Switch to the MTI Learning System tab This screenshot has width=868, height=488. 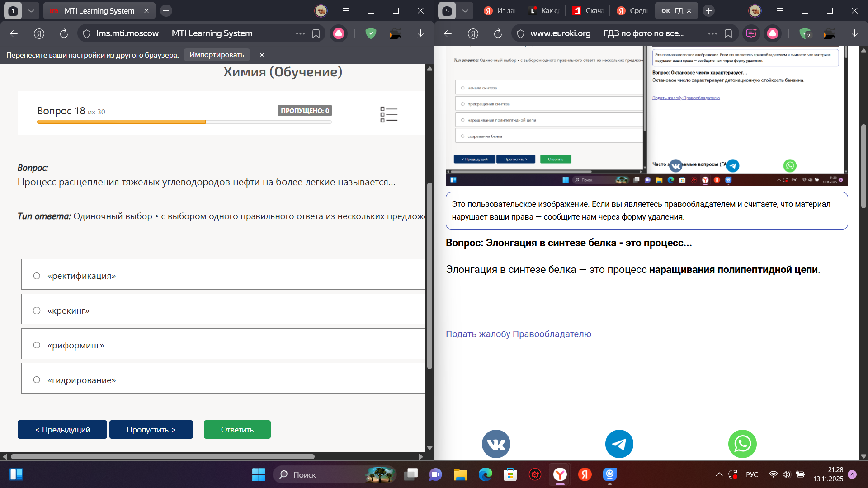point(99,11)
